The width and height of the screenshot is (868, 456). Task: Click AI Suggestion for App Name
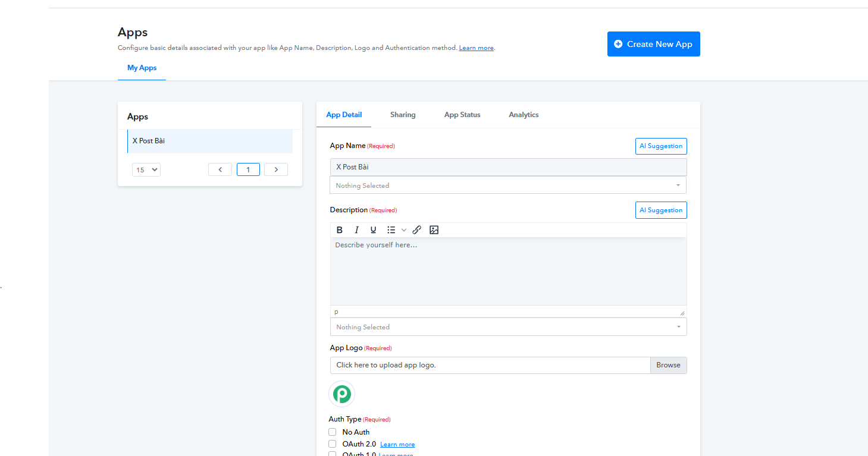661,146
